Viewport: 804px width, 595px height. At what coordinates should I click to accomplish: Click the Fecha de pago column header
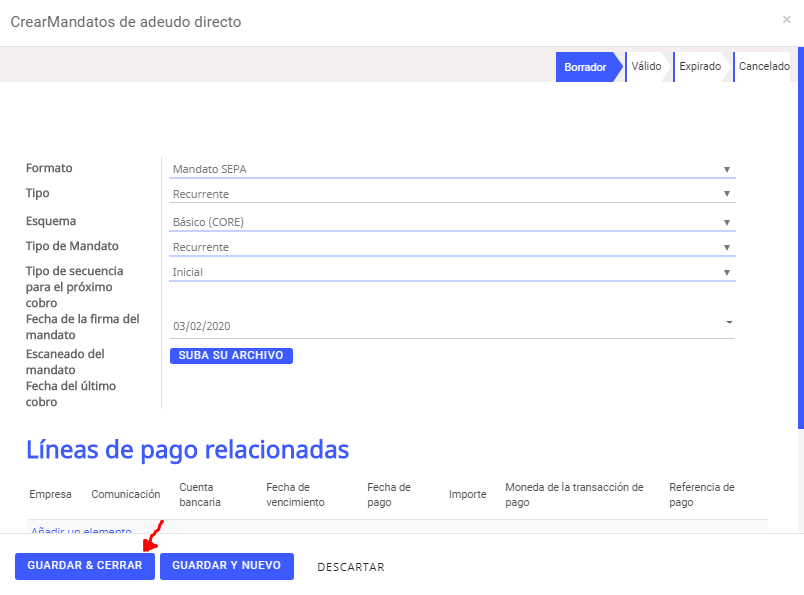pyautogui.click(x=389, y=494)
